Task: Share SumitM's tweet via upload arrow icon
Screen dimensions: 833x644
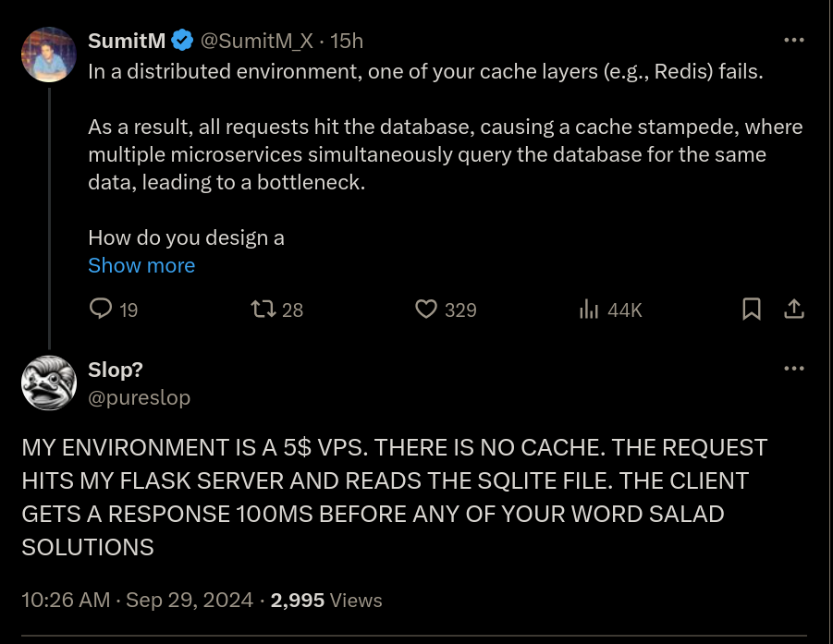Action: pyautogui.click(x=793, y=309)
